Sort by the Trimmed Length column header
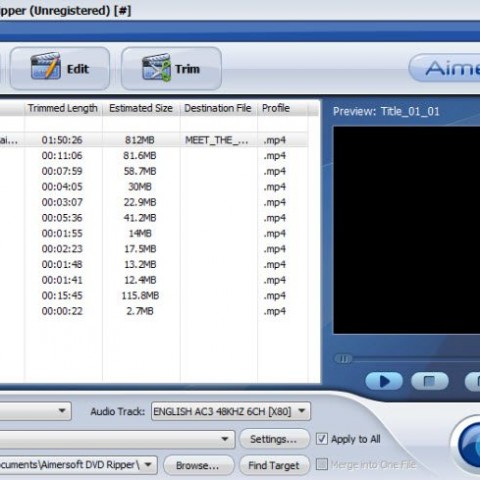Viewport: 480px width, 480px height. [x=63, y=108]
